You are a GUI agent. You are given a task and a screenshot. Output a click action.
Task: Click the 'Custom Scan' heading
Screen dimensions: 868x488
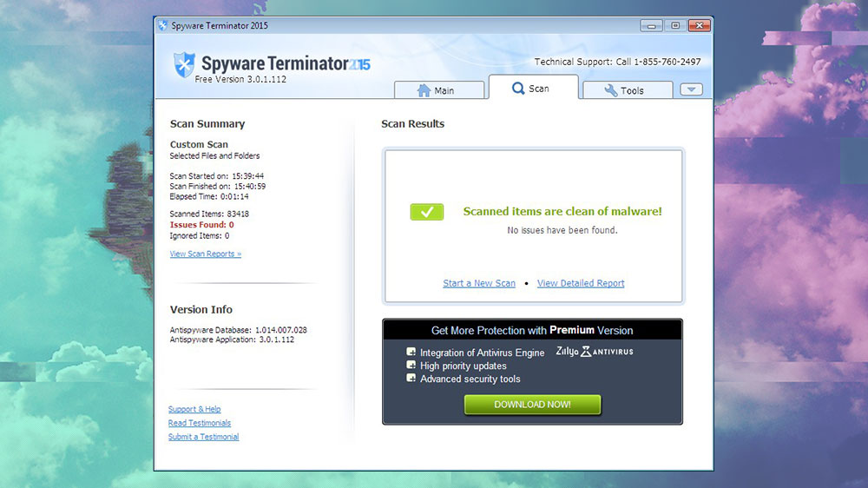coord(199,144)
